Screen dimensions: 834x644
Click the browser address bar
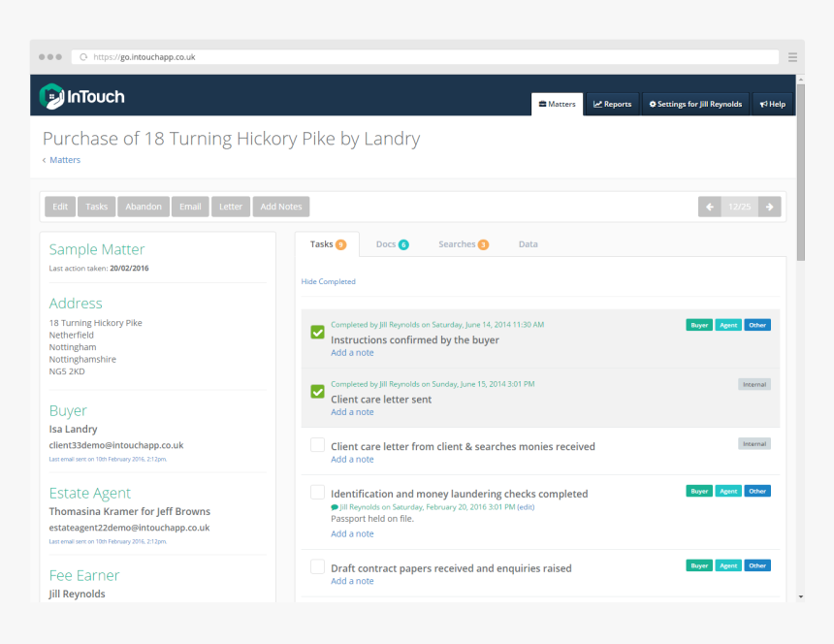tap(427, 57)
